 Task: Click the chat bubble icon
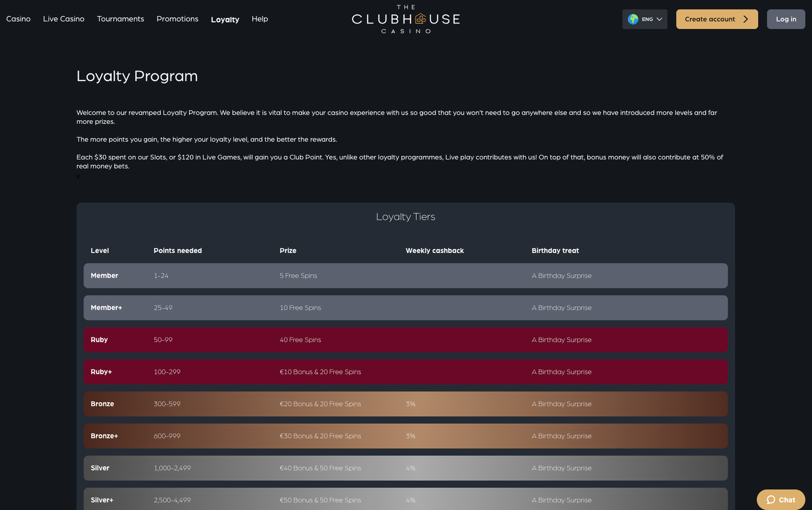point(771,500)
